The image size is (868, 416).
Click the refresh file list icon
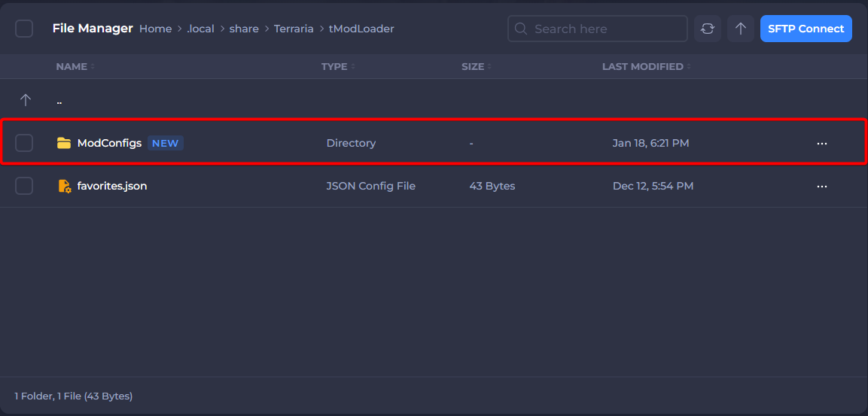point(707,29)
